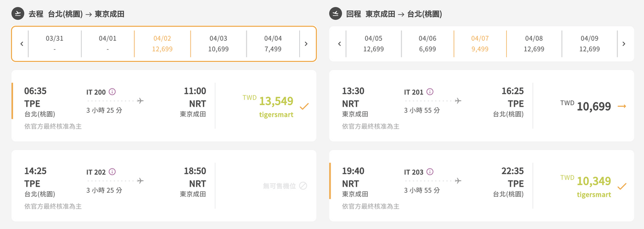
Task: Show later return dates with right chevron
Action: tap(624, 44)
